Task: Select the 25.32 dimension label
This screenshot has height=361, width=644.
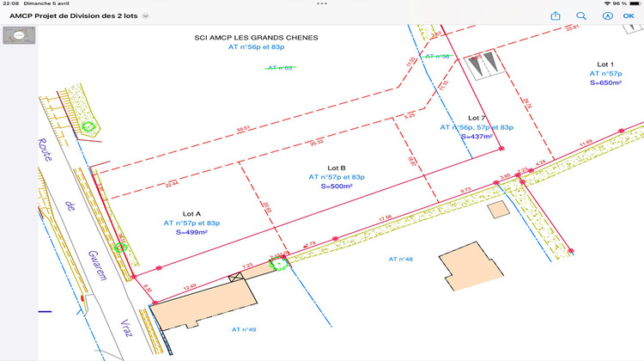Action: coord(317,143)
